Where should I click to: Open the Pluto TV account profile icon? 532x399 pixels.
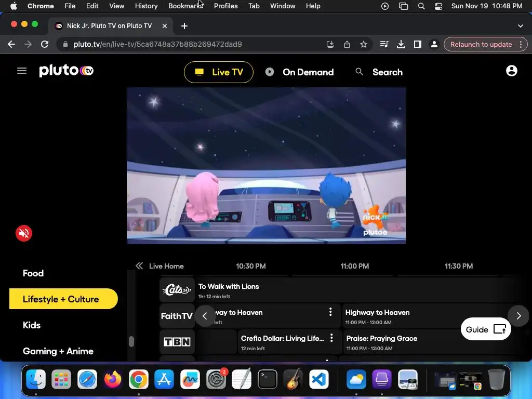(x=511, y=71)
